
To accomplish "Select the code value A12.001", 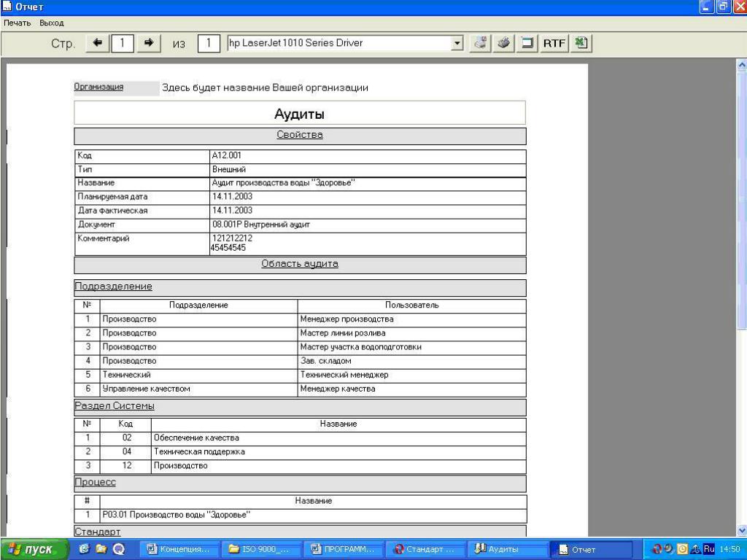I will 227,155.
